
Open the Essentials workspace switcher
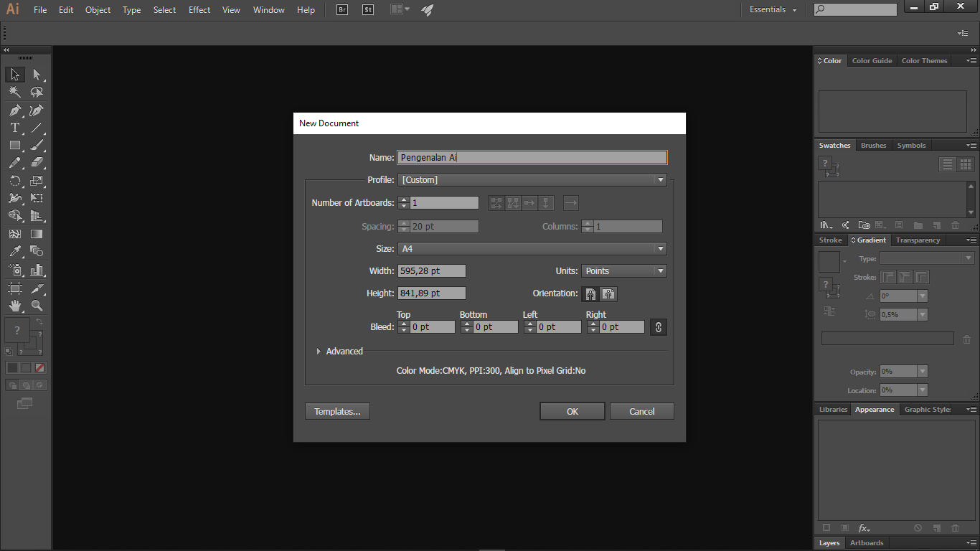click(x=773, y=10)
